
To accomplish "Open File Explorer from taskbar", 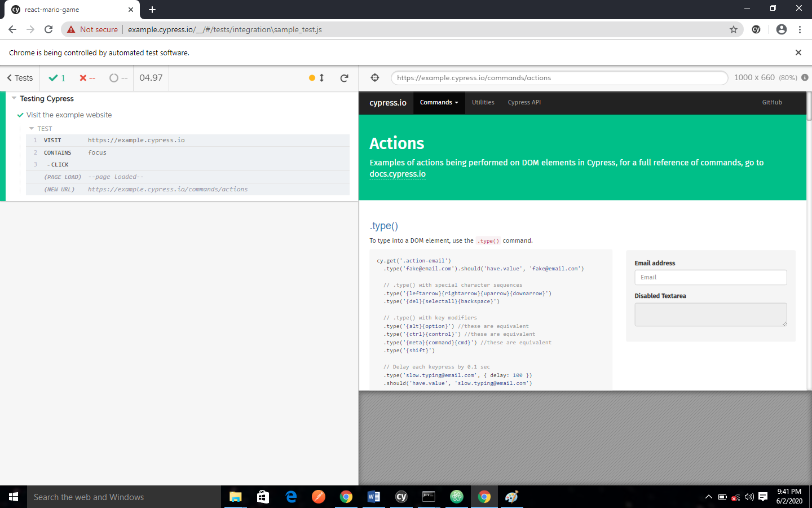I will click(x=235, y=497).
